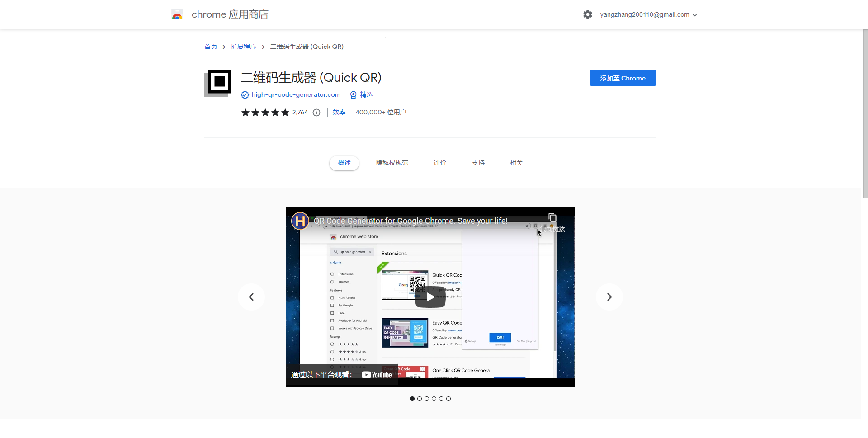Click the Quick QR extension logo icon

click(218, 83)
